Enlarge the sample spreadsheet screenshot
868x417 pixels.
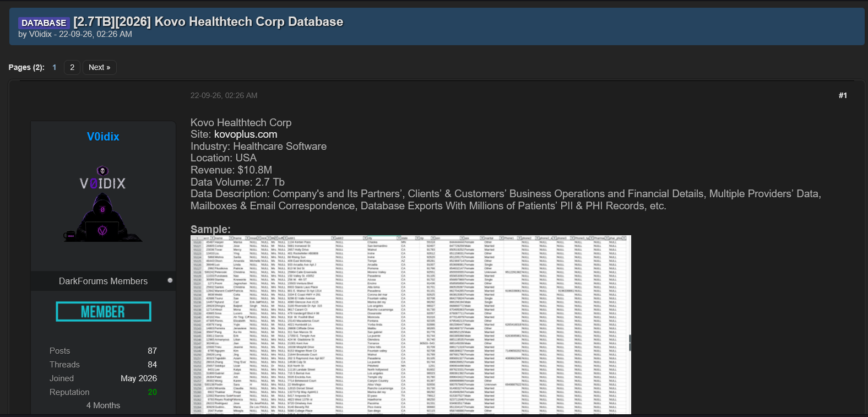pyautogui.click(x=411, y=324)
